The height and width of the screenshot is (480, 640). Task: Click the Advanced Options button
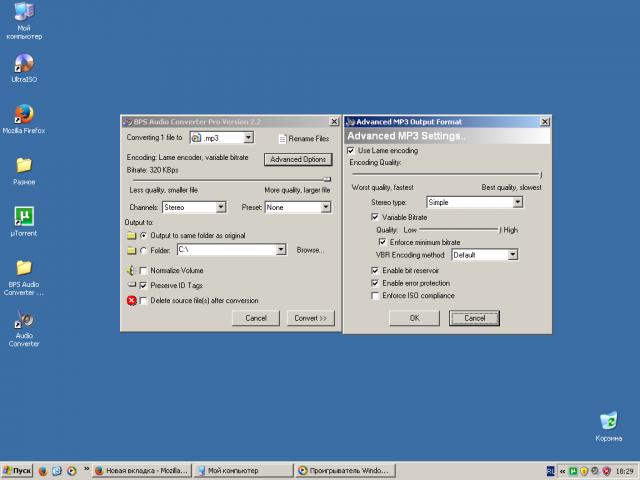(298, 159)
